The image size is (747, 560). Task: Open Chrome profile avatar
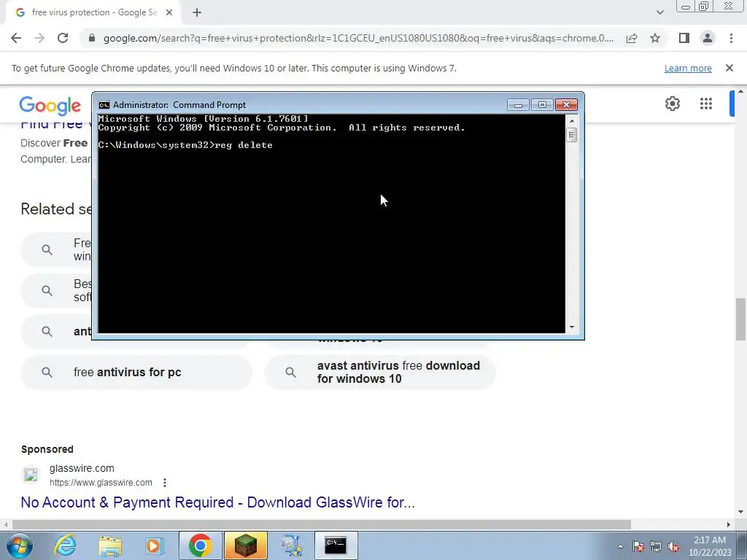[x=708, y=38]
